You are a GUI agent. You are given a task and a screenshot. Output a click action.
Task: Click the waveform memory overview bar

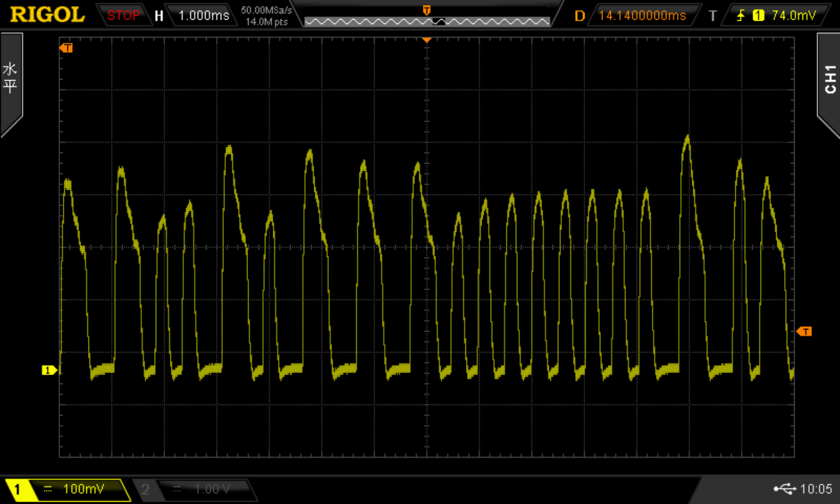pos(427,22)
